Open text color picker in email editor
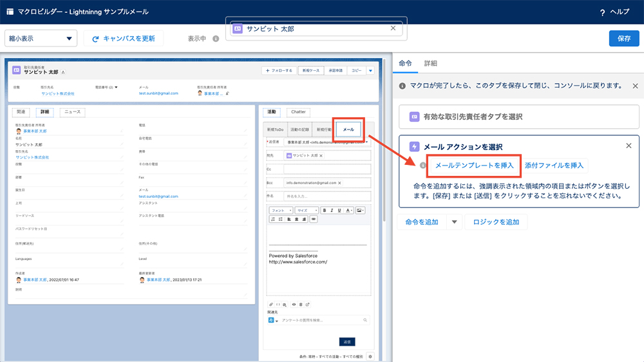644x362 pixels. click(348, 211)
